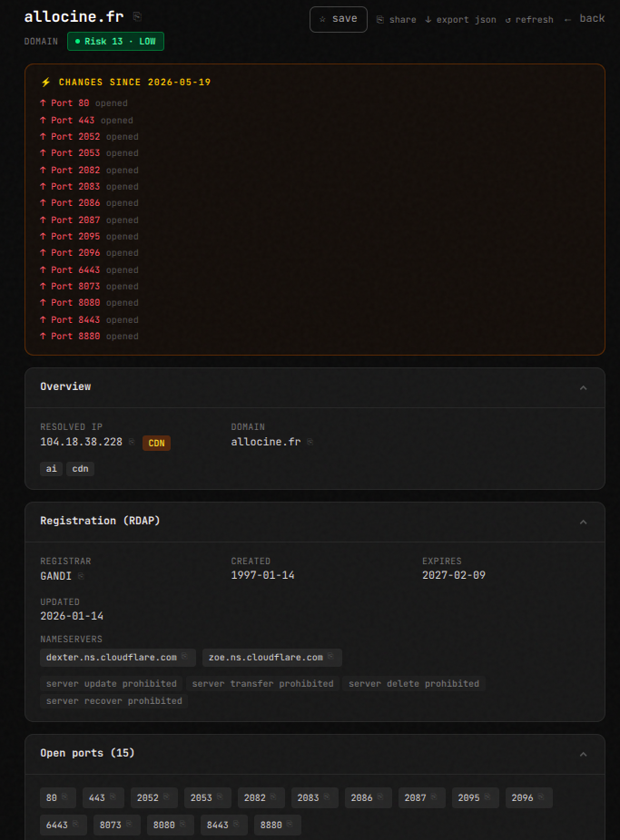
Task: Click the Risk 13 LOW badge
Action: coord(115,41)
